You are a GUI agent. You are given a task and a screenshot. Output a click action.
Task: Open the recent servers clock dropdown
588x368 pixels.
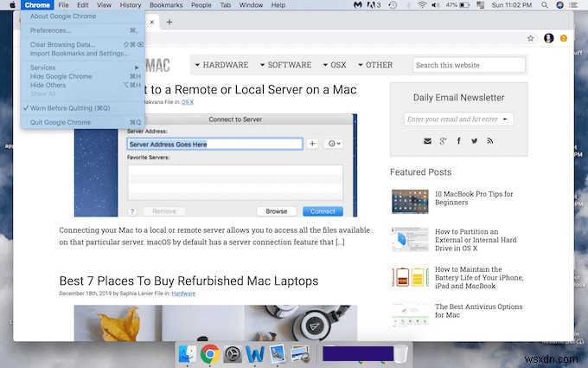point(334,144)
